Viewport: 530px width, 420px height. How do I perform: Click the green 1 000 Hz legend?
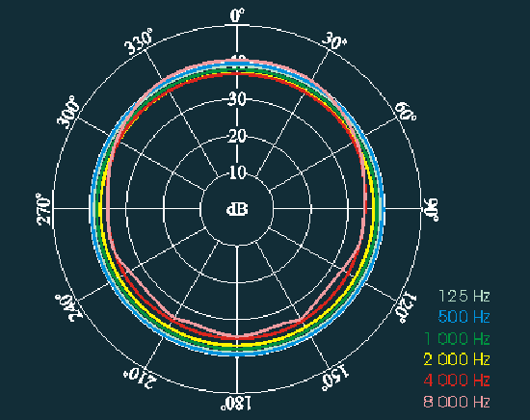457,338
